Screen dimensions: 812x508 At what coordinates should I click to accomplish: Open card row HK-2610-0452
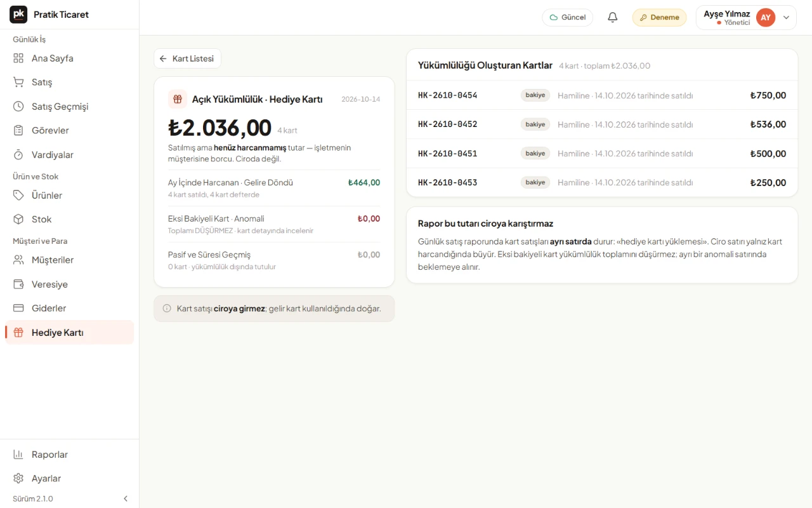(602, 124)
